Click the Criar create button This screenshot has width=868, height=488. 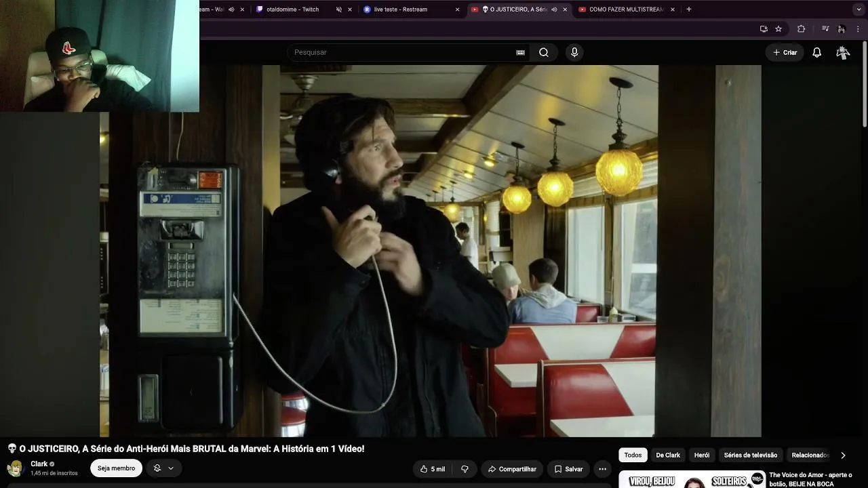click(x=785, y=52)
